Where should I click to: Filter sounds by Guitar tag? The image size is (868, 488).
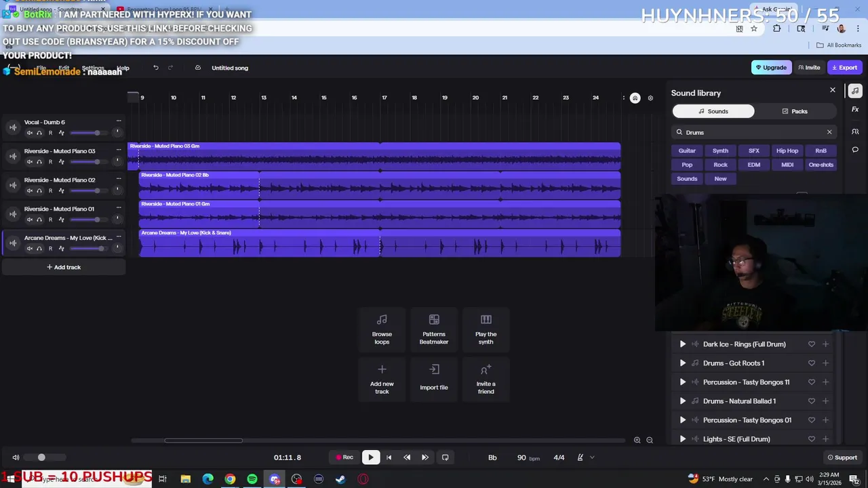687,150
